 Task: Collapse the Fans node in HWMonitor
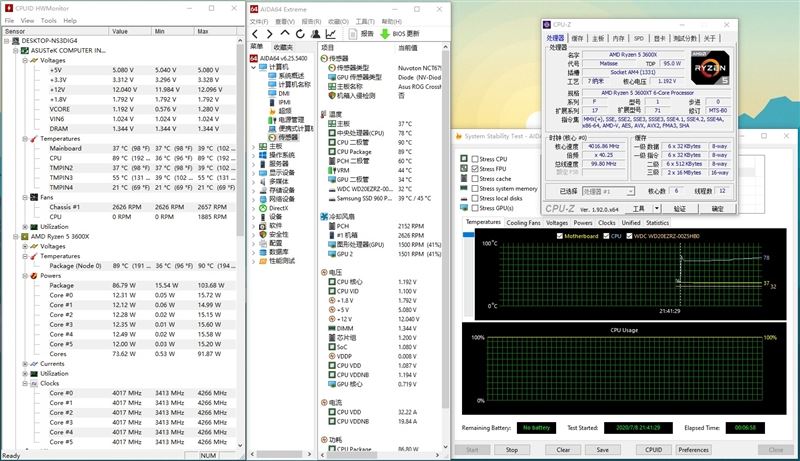(x=25, y=197)
